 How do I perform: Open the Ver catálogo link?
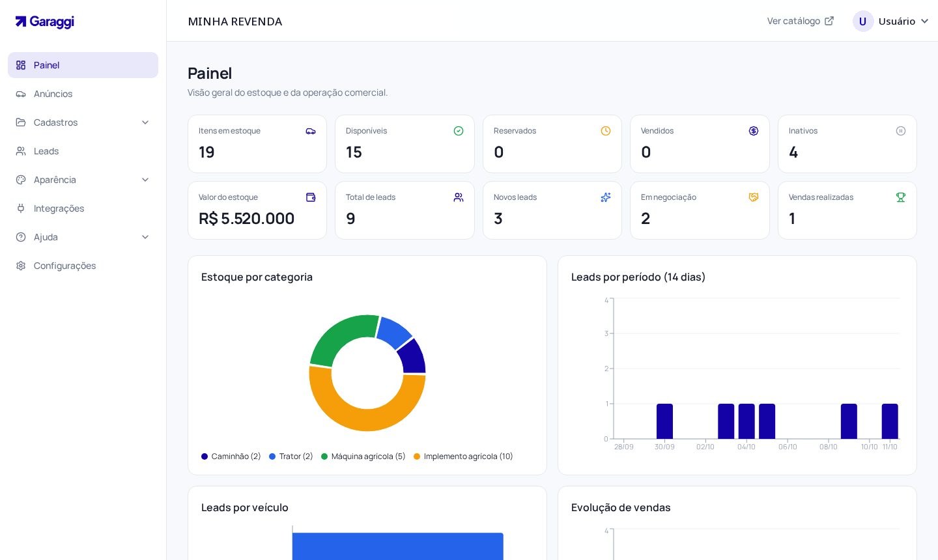pyautogui.click(x=801, y=21)
